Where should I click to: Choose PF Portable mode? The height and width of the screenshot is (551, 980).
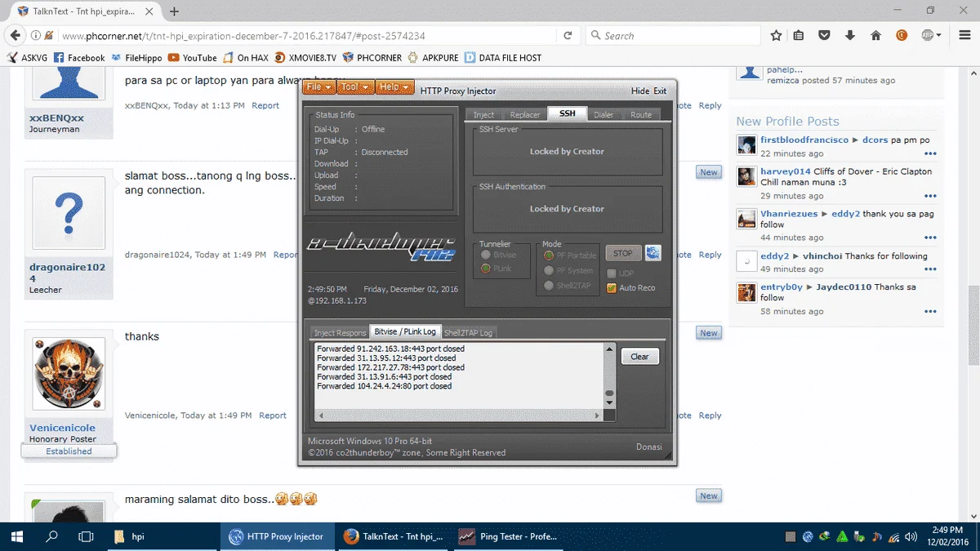coord(549,256)
